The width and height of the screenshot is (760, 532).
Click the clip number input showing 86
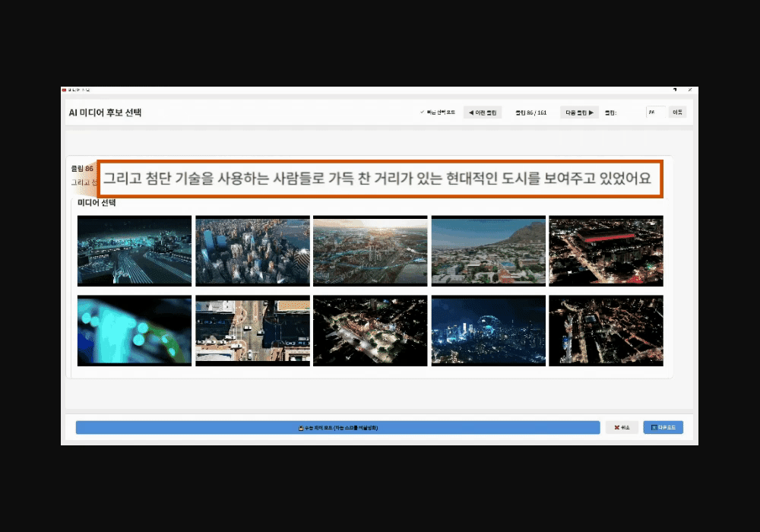pyautogui.click(x=655, y=112)
